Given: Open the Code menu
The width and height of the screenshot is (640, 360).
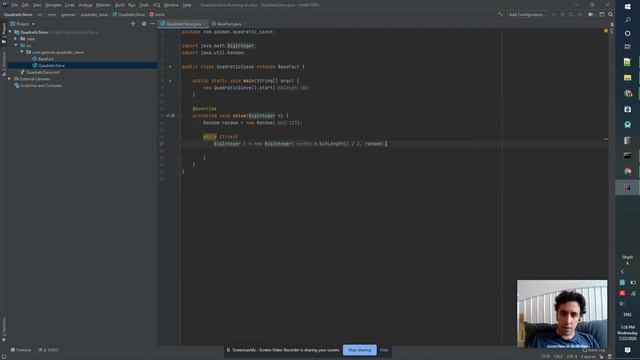Looking at the screenshot, I should click(x=70, y=5).
